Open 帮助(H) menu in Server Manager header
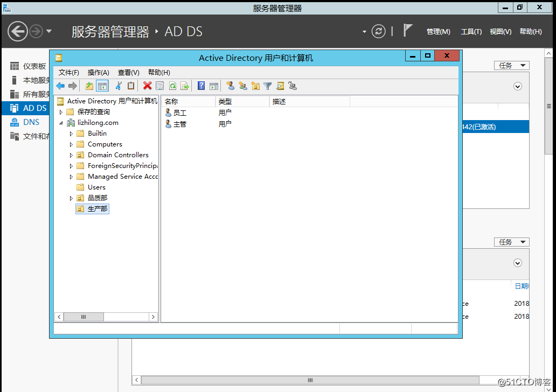The image size is (556, 392). (x=531, y=32)
